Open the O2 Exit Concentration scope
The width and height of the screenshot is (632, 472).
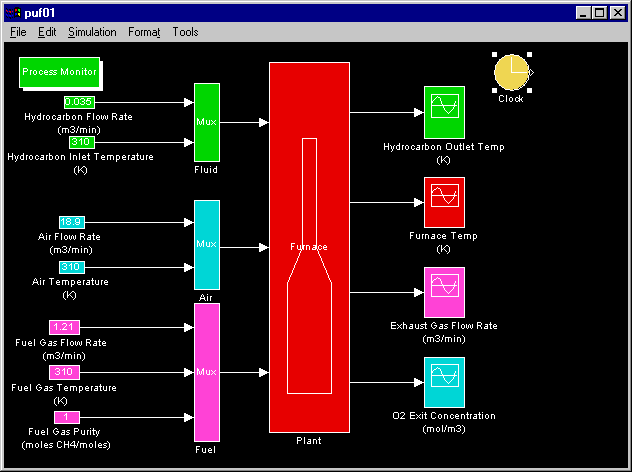tap(444, 383)
